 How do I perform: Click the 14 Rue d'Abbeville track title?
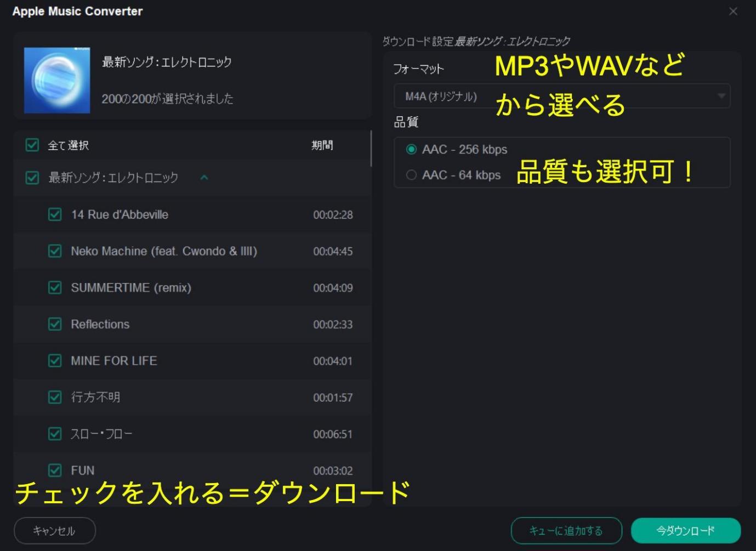click(x=120, y=214)
